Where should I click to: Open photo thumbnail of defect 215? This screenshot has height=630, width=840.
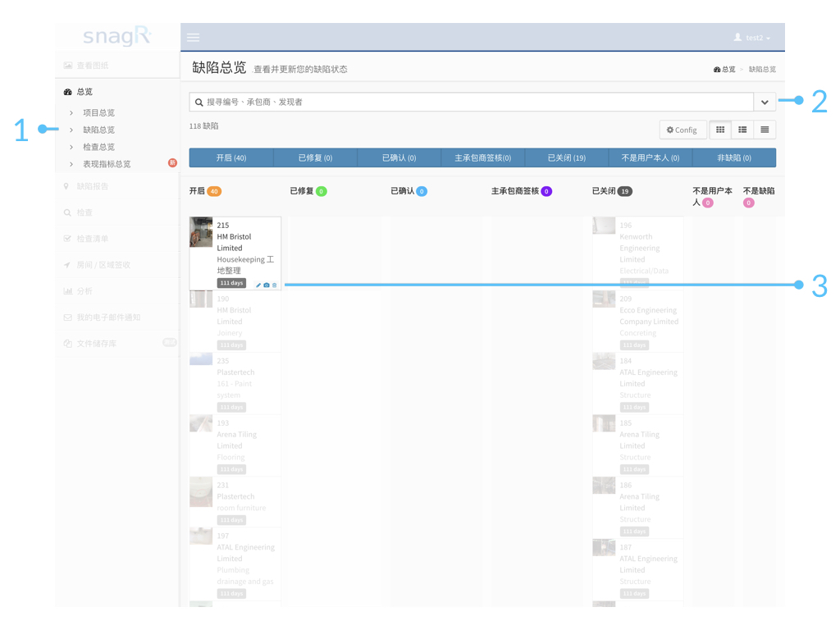[x=201, y=232]
